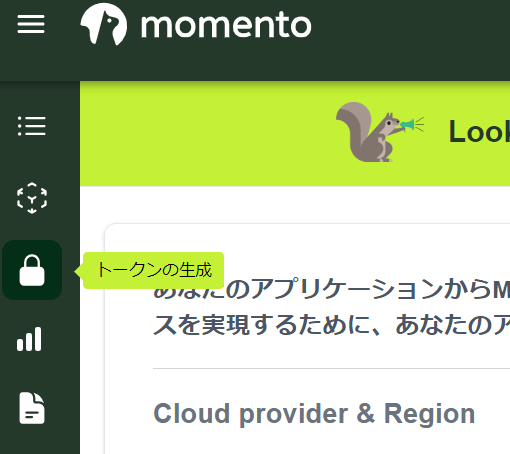Click the トークンの生成 tooltip label
Image resolution: width=510 pixels, height=454 pixels.
coord(153,270)
